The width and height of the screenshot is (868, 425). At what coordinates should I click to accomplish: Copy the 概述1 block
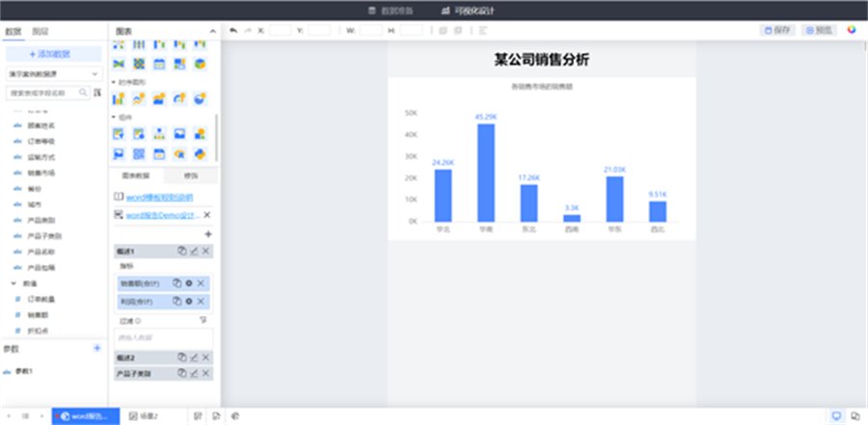pyautogui.click(x=181, y=252)
